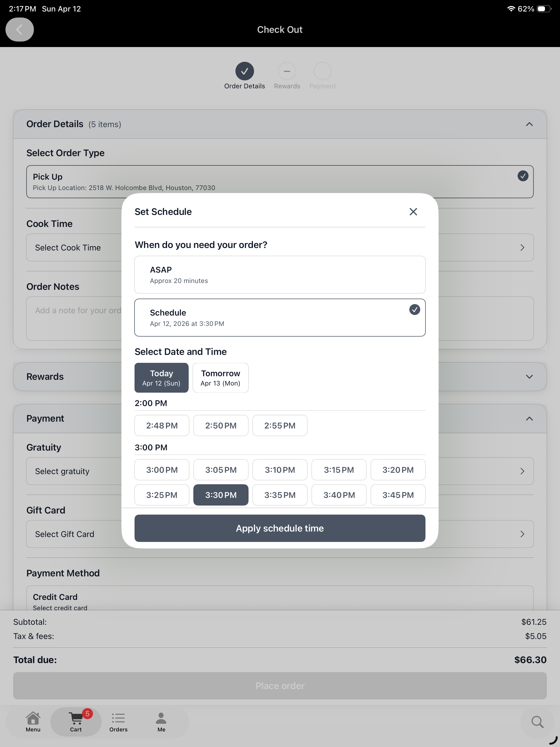Pick the 3:15 PM time slot
Screen dimensions: 560x747
[x=339, y=470]
